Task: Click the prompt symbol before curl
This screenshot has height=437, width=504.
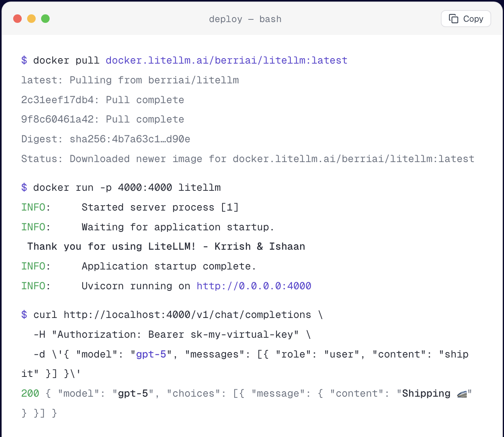Action: pos(24,315)
